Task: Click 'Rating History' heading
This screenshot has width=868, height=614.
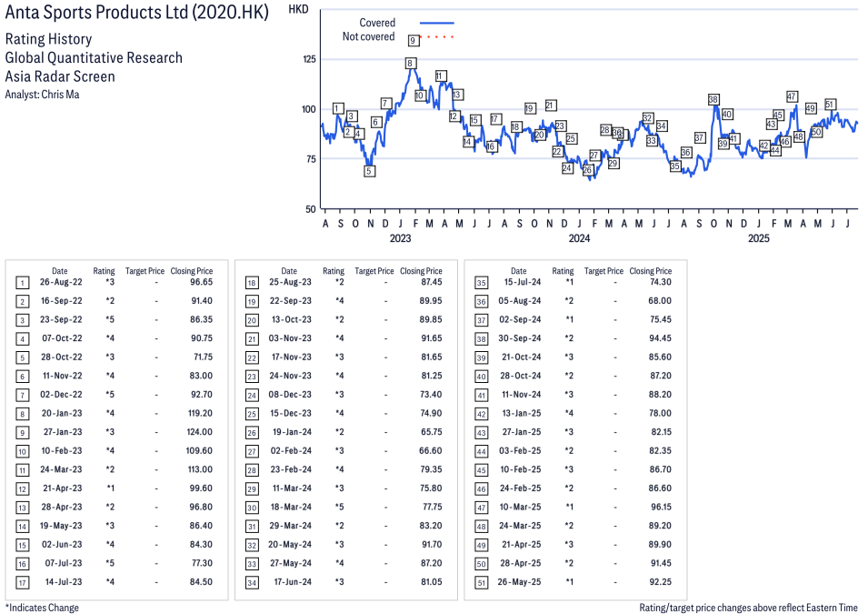Action: [49, 39]
